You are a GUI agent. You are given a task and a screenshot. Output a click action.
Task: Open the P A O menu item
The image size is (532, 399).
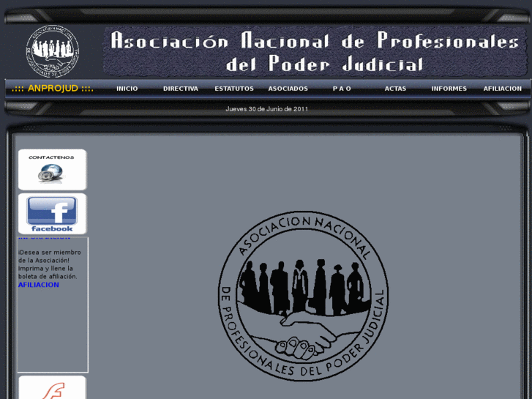pyautogui.click(x=342, y=89)
